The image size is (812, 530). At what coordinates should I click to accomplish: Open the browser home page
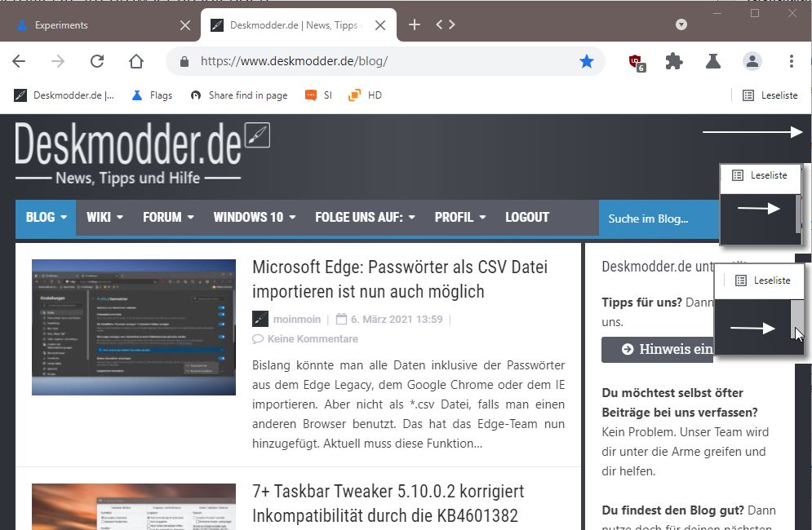(x=136, y=61)
